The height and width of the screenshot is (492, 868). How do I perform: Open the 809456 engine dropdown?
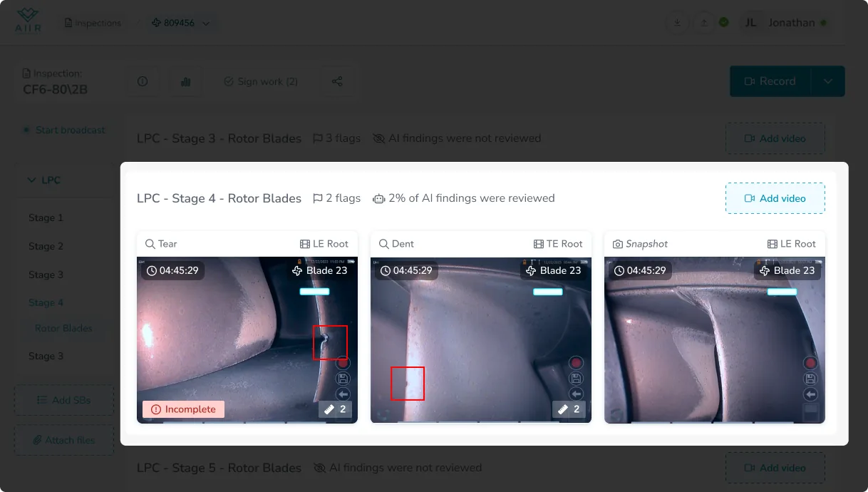pos(180,23)
